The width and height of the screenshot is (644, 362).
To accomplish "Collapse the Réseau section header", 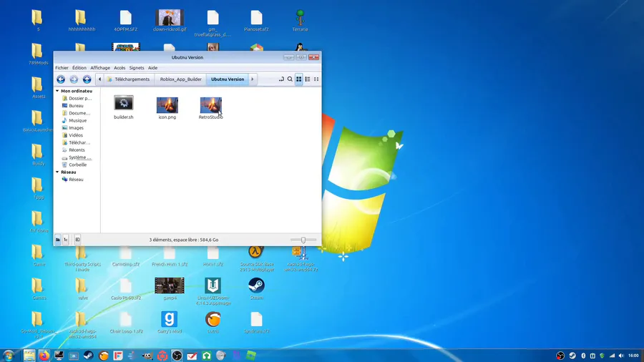I will [x=57, y=172].
